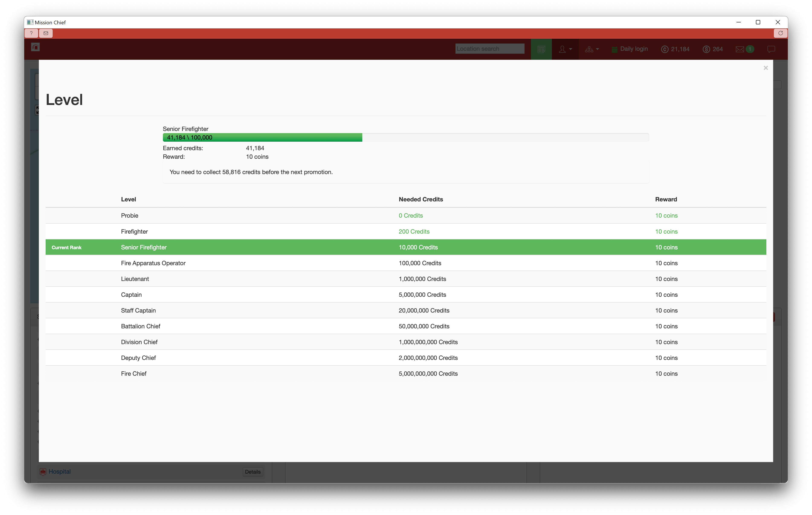This screenshot has height=515, width=812.
Task: Click the Needed Credits column header
Action: tap(420, 199)
